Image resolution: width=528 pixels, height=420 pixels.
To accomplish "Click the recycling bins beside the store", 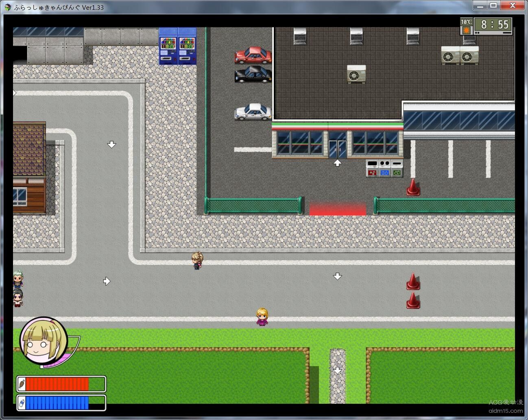I will coord(384,168).
